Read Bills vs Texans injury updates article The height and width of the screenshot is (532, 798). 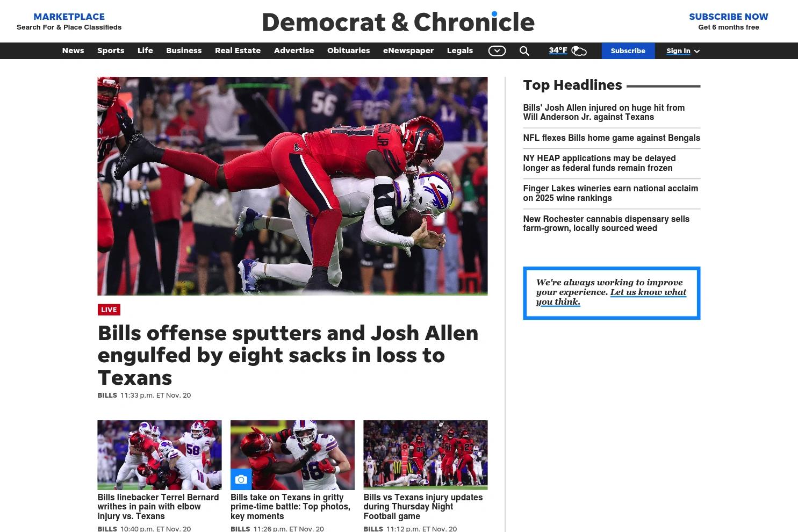(423, 507)
